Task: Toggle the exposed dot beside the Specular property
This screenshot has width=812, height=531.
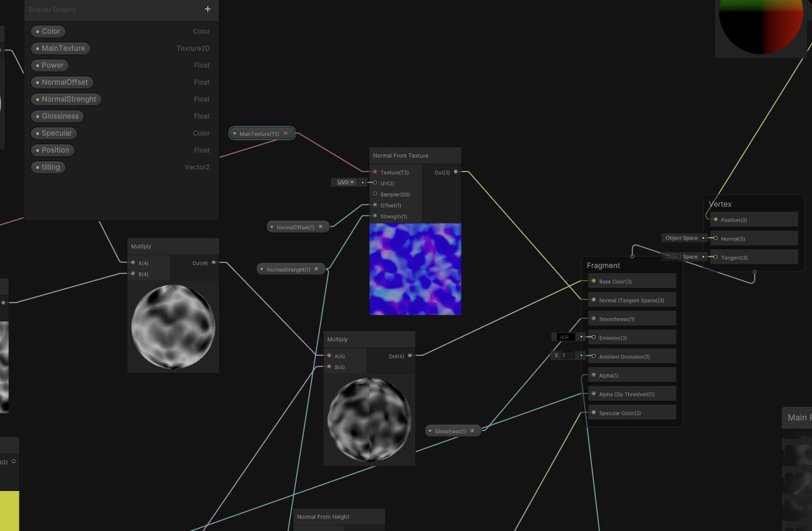Action: pyautogui.click(x=37, y=133)
